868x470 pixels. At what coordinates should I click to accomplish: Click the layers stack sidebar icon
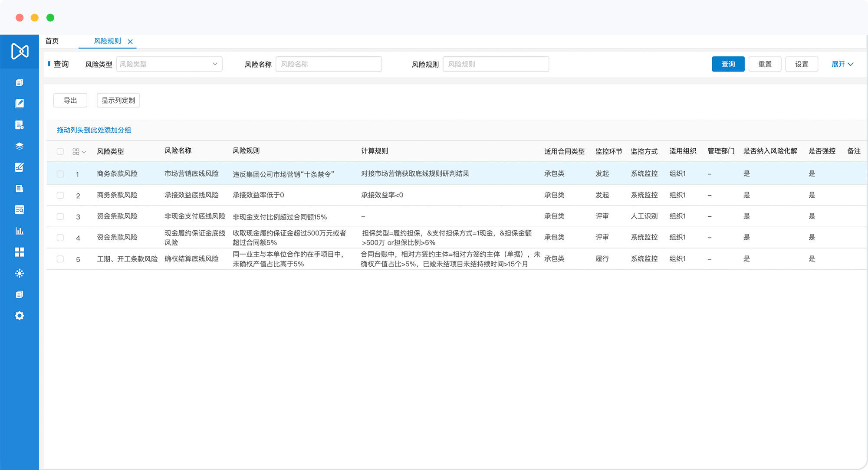click(19, 146)
